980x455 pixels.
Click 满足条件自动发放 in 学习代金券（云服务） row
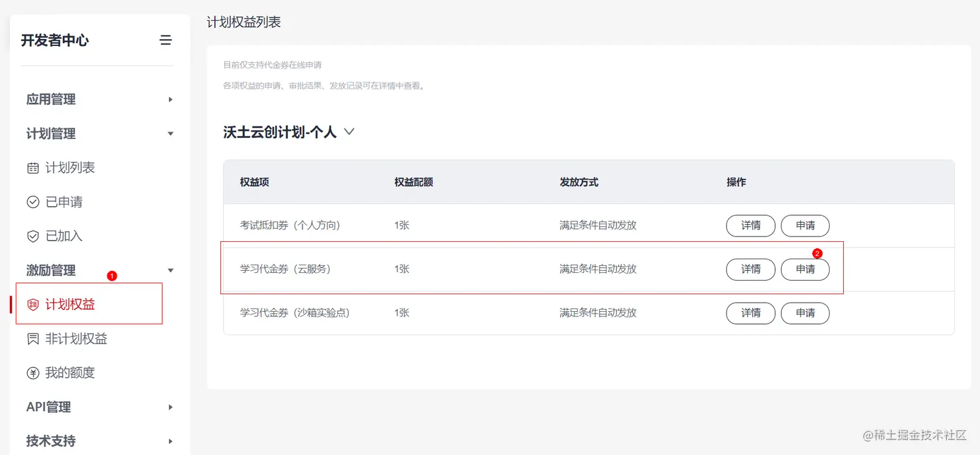tap(598, 269)
